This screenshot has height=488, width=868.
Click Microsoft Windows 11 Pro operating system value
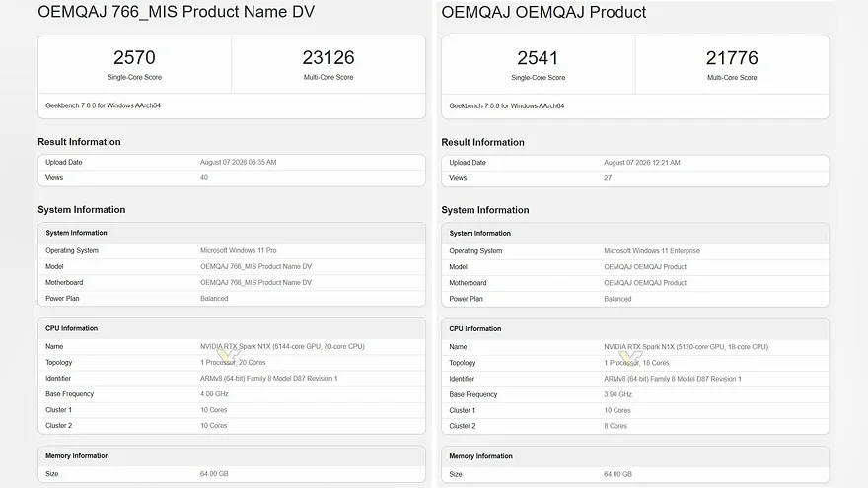238,250
